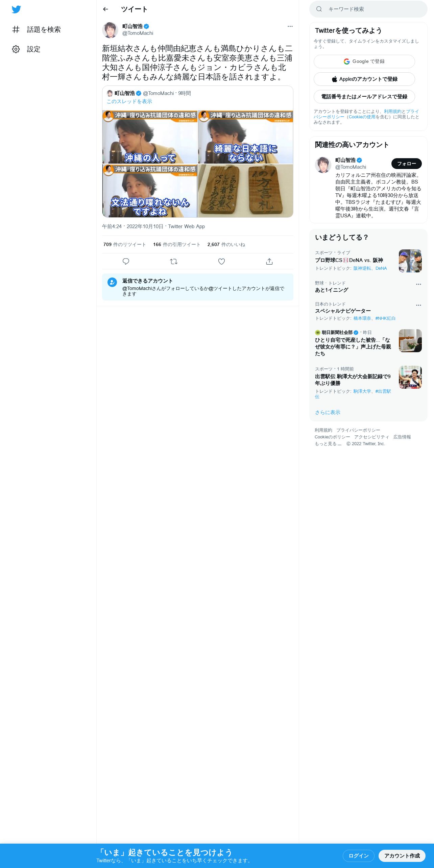Screen dimensions: 434x868
Task: Click the retweet arrows icon
Action: 174,261
